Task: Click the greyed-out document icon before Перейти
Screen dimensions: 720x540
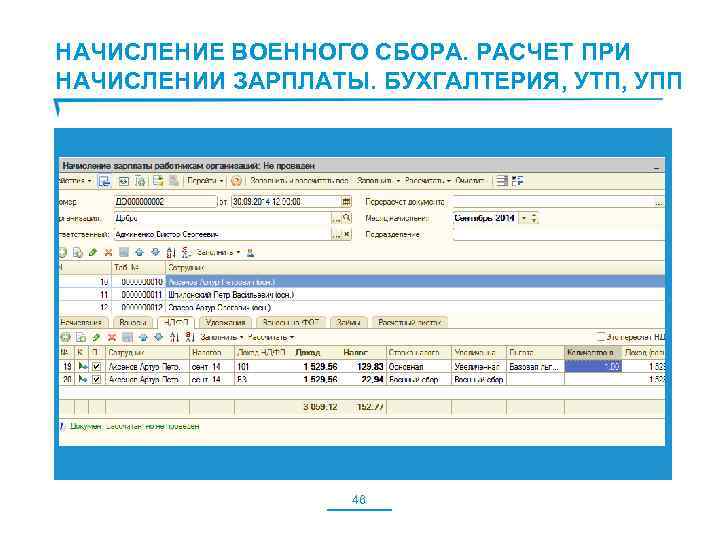Action: pyautogui.click(x=174, y=181)
